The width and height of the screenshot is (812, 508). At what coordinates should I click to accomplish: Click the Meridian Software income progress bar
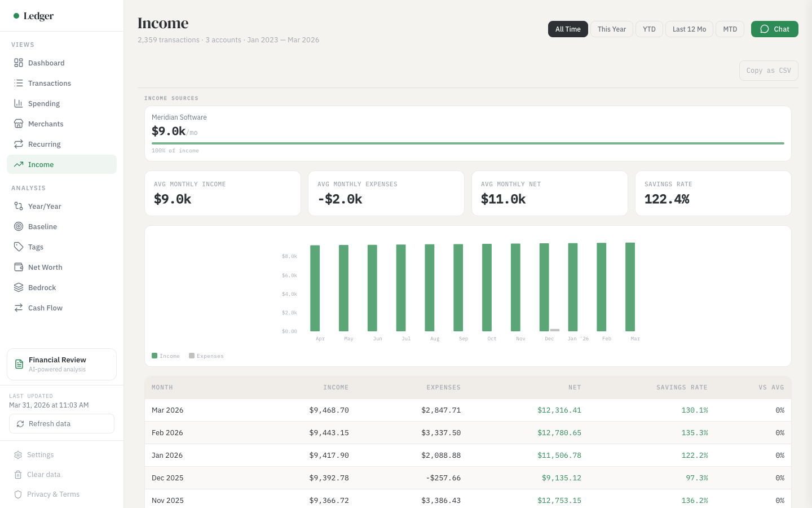pyautogui.click(x=467, y=143)
